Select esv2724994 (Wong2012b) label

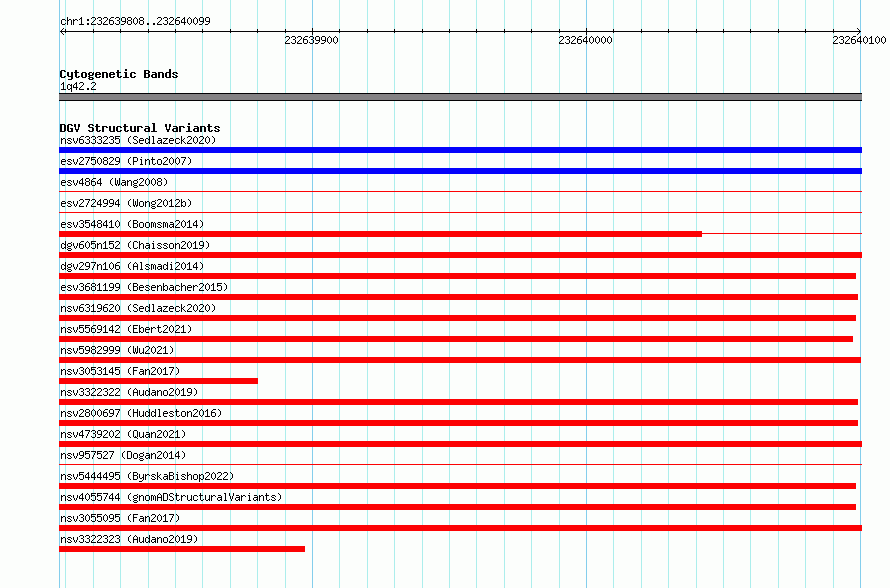coord(126,203)
